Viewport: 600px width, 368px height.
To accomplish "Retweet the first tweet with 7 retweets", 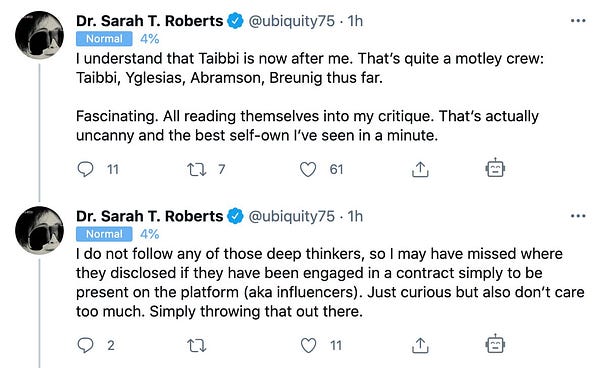I will coord(197,169).
